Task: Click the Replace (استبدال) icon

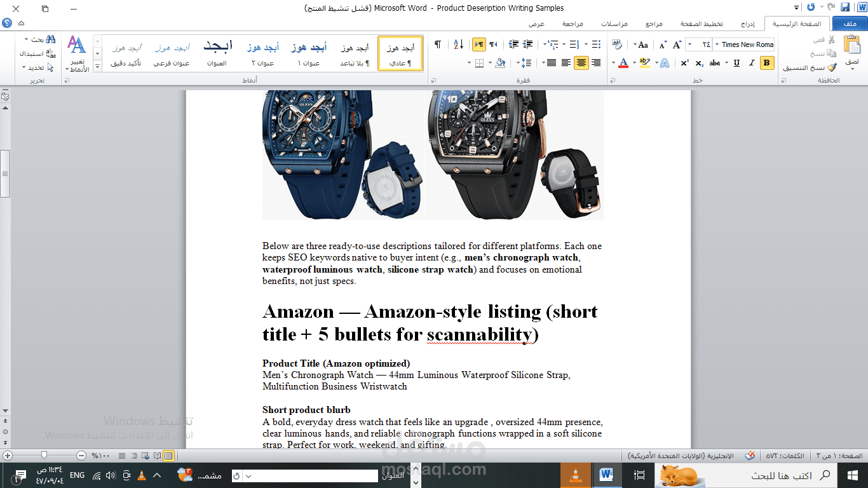Action: (x=51, y=53)
